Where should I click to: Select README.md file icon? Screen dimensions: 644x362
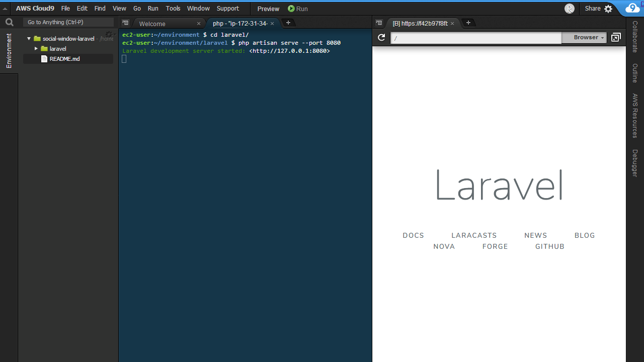click(x=44, y=59)
